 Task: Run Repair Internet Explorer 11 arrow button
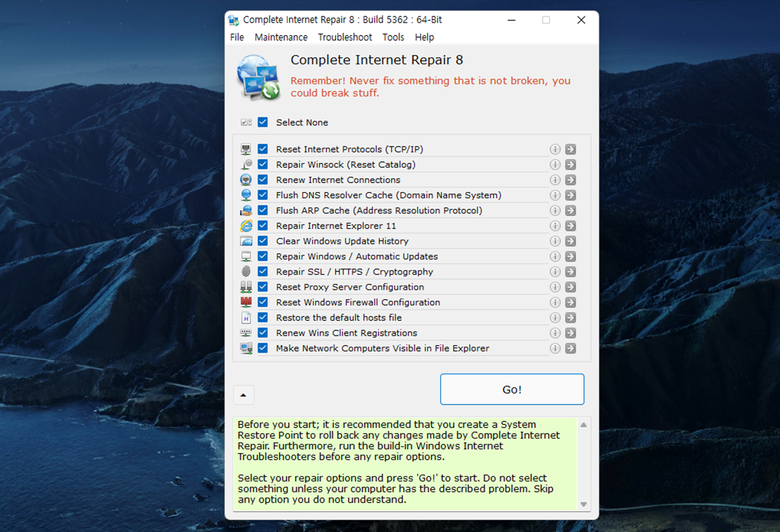pos(571,226)
